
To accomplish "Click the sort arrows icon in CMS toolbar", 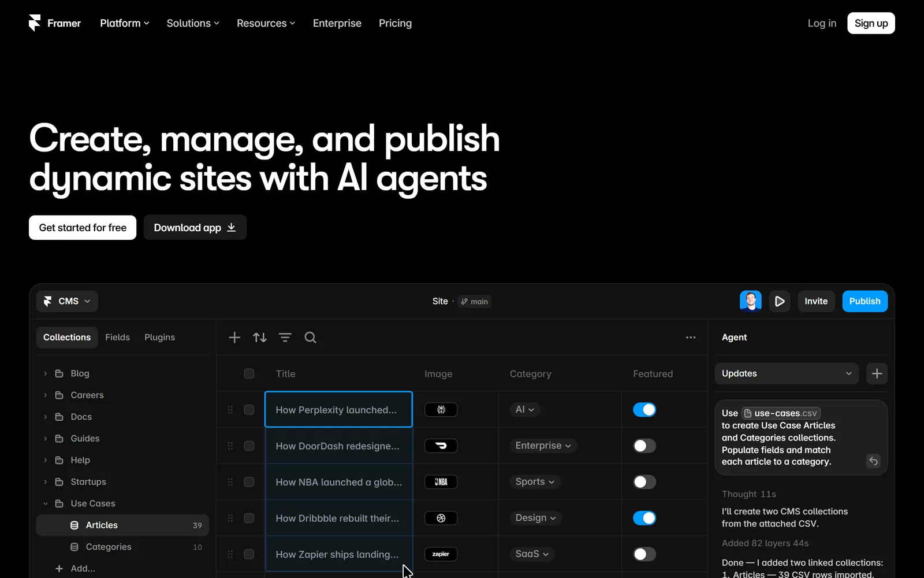I will (x=260, y=338).
